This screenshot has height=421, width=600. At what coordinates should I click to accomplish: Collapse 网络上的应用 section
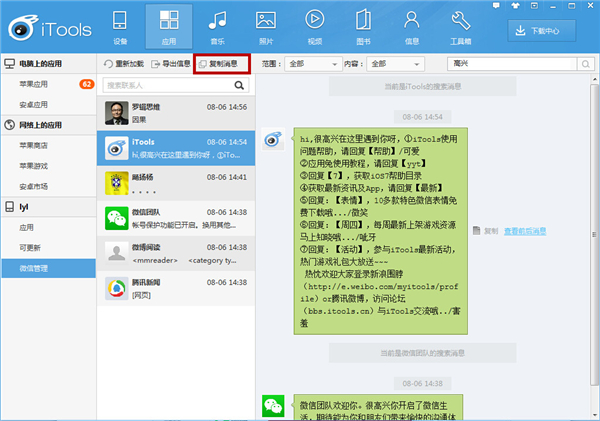[x=49, y=125]
